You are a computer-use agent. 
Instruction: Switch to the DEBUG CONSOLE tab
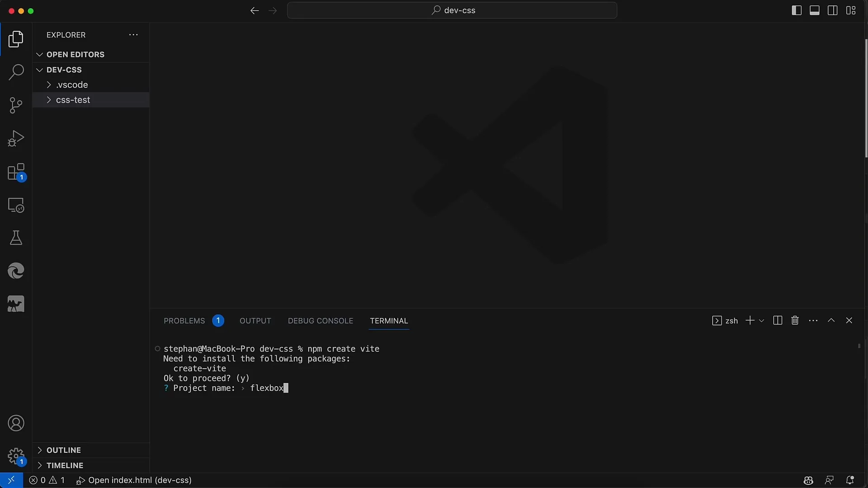click(321, 321)
